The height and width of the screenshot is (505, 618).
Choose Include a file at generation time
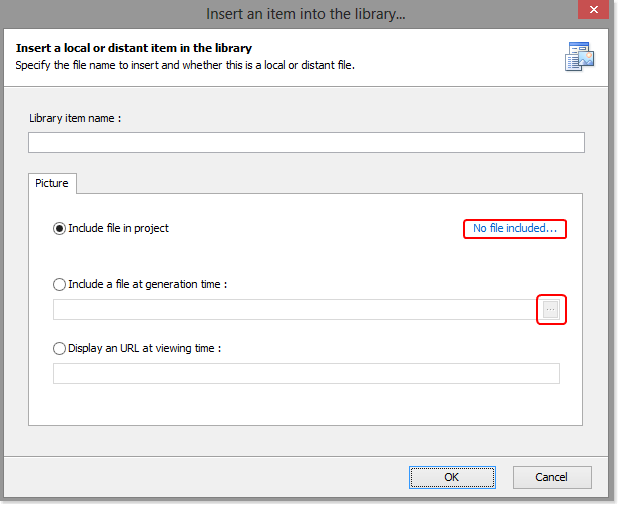coord(60,285)
